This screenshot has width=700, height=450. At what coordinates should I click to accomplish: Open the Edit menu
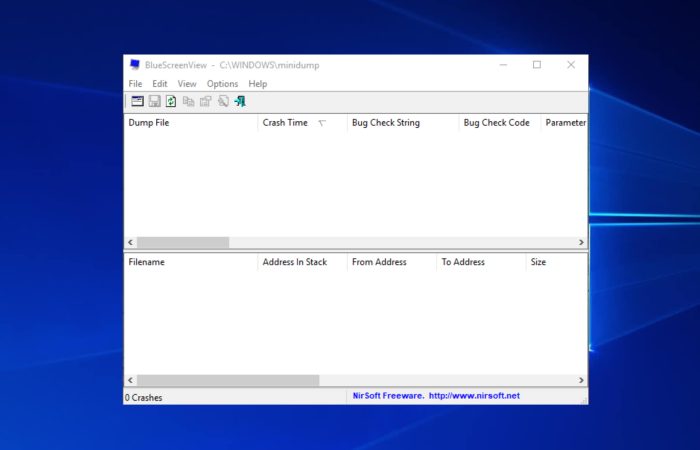click(x=159, y=84)
